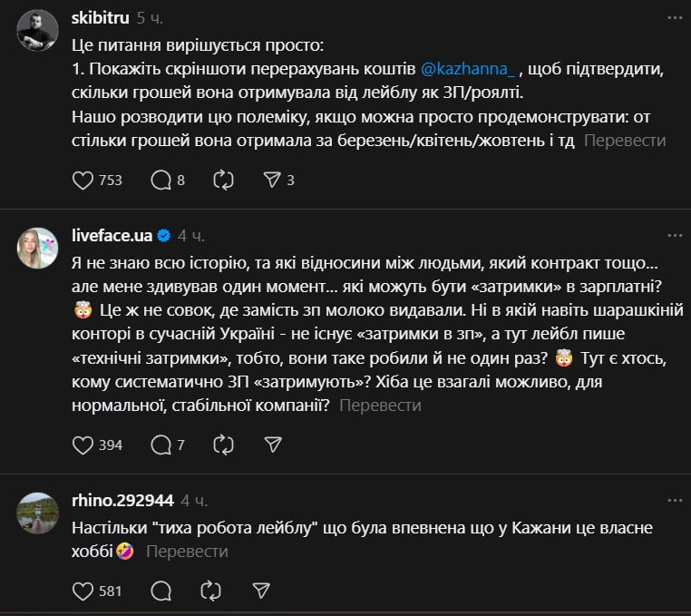
Task: Translate the liveface.ua post
Action: [380, 406]
